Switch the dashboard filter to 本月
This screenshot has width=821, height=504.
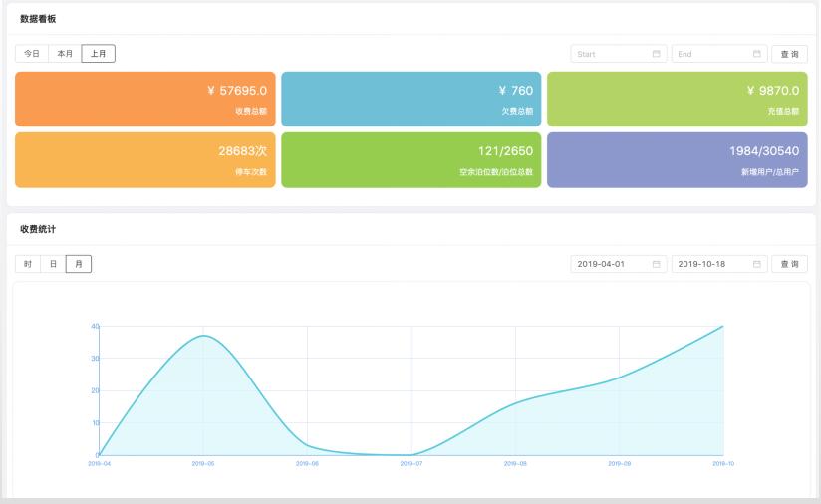tap(65, 54)
